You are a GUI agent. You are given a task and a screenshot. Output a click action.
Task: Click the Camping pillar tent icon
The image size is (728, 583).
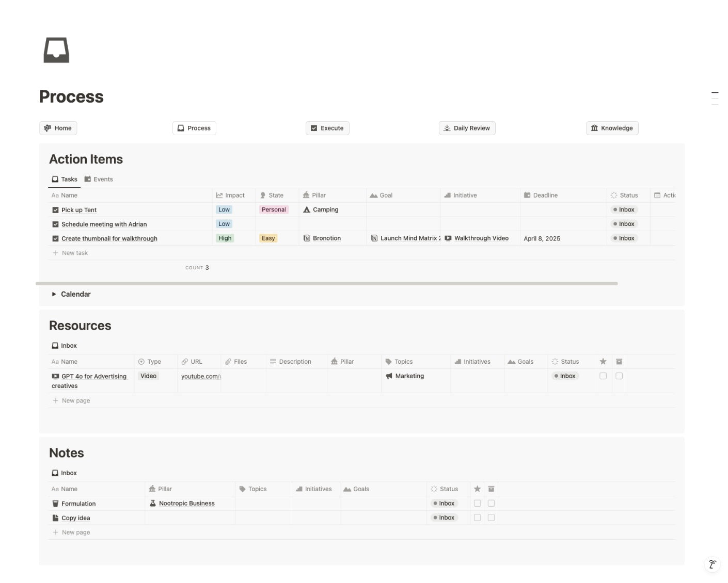[x=307, y=209]
